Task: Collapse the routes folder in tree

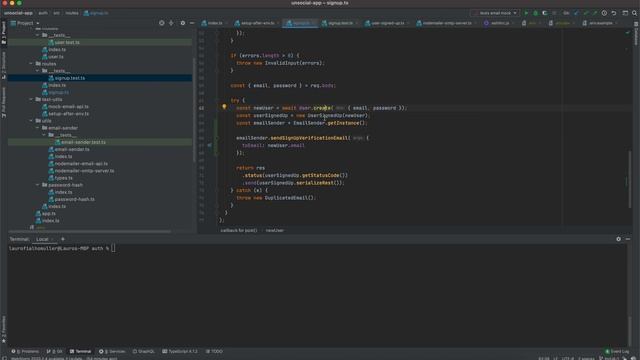Action: click(31, 64)
